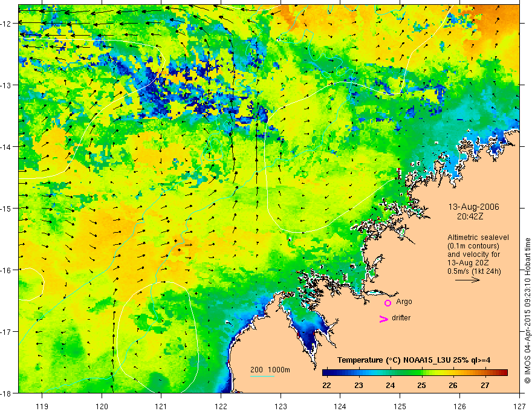Click the 'Altimetric sealevel' text
The height and width of the screenshot is (411, 532).
pos(478,238)
